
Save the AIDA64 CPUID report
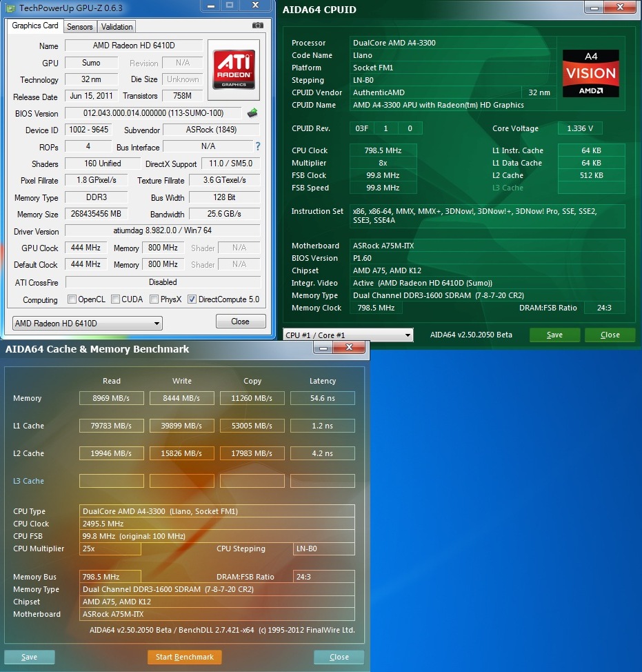pyautogui.click(x=554, y=335)
